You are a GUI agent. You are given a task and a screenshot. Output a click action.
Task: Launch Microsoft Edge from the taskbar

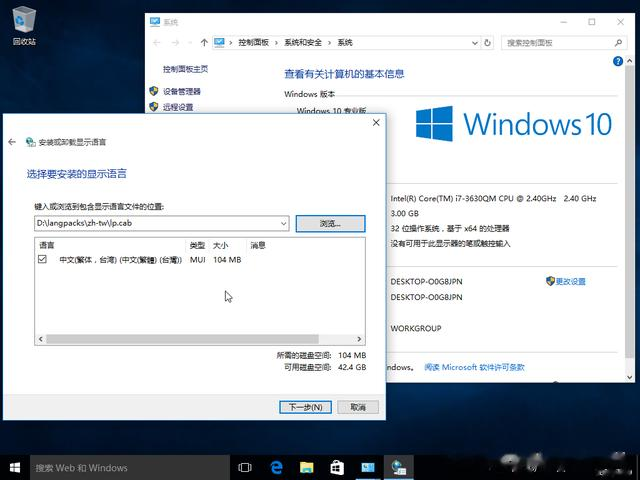click(x=276, y=467)
